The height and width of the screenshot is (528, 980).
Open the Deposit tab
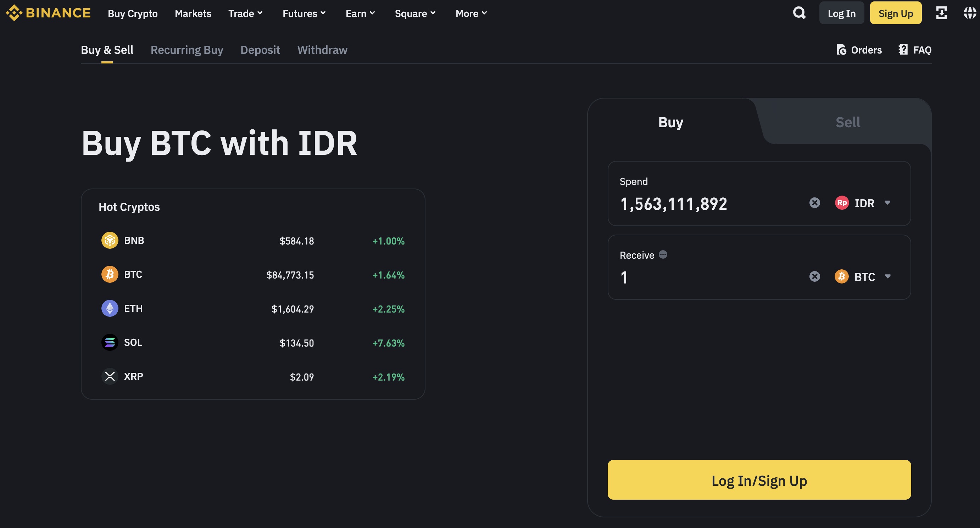pos(260,50)
